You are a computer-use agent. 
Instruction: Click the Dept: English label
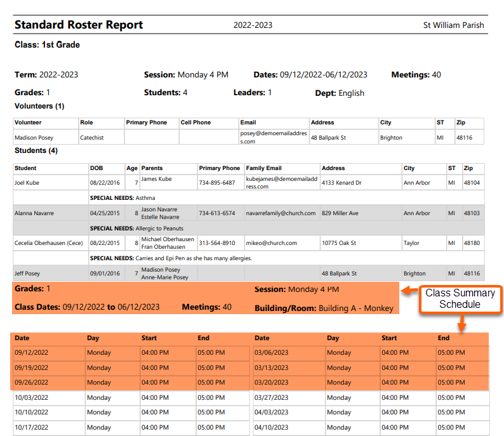point(340,93)
